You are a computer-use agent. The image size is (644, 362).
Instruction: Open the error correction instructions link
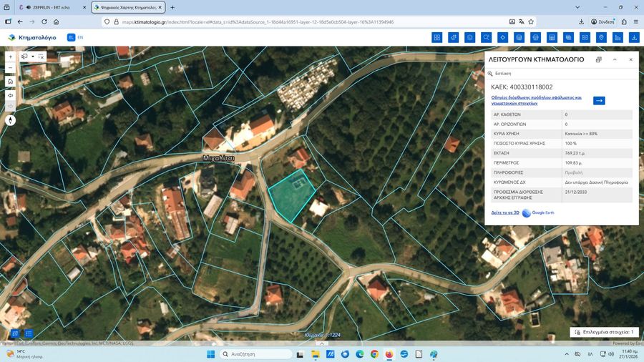[x=537, y=100]
